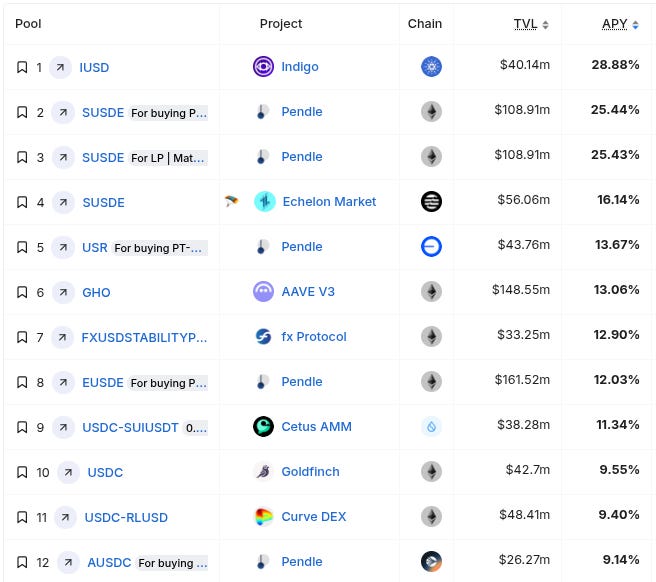Screen dimensions: 656x582
Task: Open the Cetus AMM project link
Action: click(x=316, y=426)
